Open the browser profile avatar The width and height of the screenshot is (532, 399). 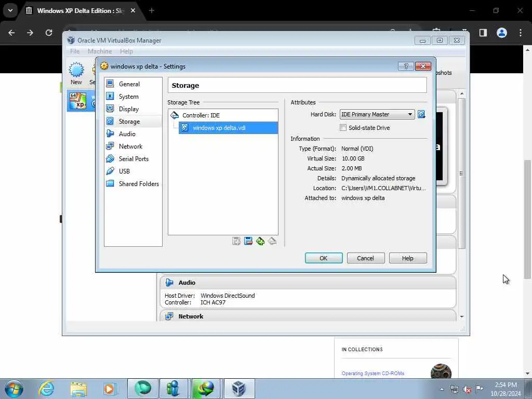point(502,33)
